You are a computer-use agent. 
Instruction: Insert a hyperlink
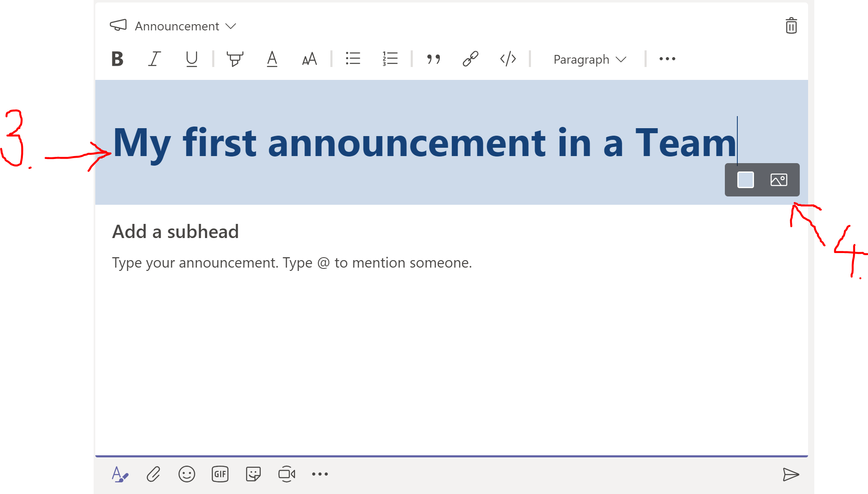[471, 59]
